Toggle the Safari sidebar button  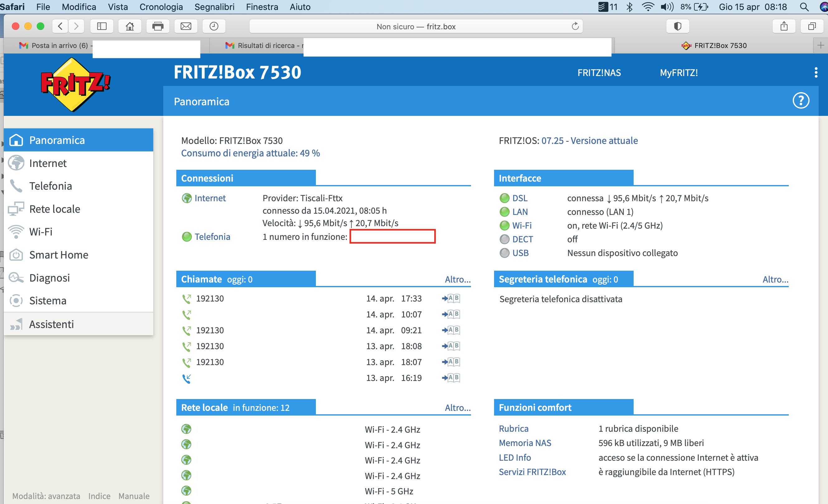pos(102,26)
